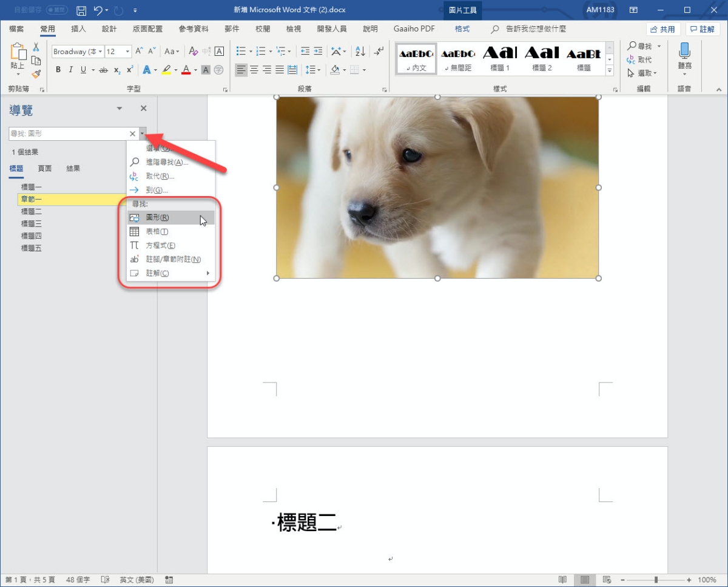Select 表格(T) from the find menu
The image size is (728, 587).
[x=157, y=231]
